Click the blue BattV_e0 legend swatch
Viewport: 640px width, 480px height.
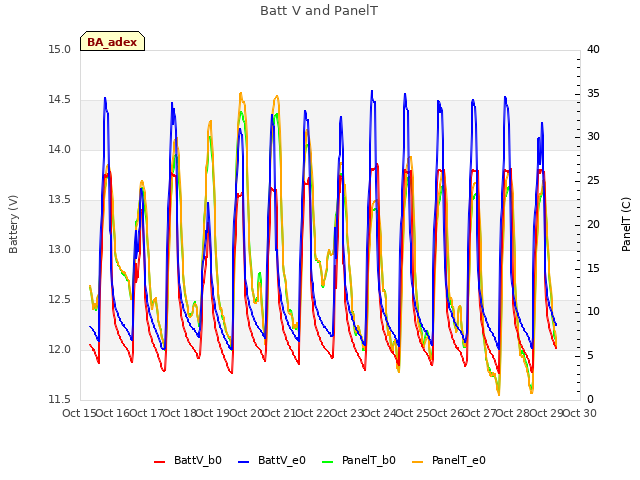point(243,462)
